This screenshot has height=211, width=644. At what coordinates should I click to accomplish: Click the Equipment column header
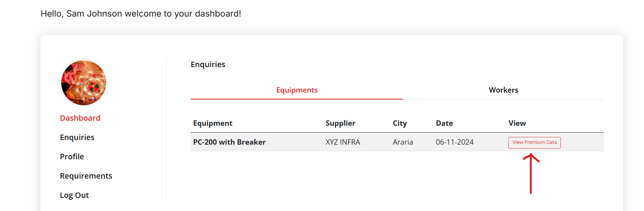point(213,123)
